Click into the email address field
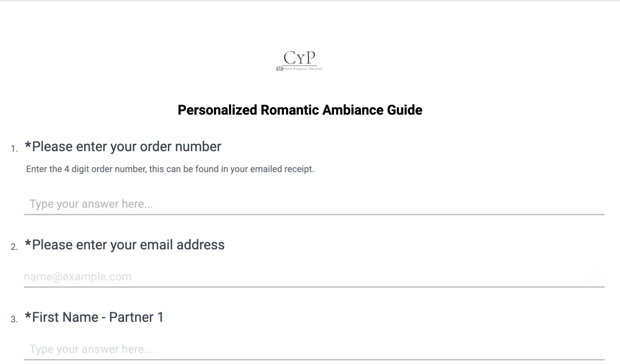The image size is (620, 364). click(x=305, y=277)
